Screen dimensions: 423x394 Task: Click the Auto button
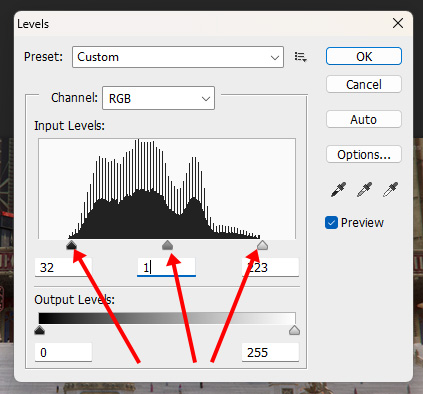coord(364,119)
